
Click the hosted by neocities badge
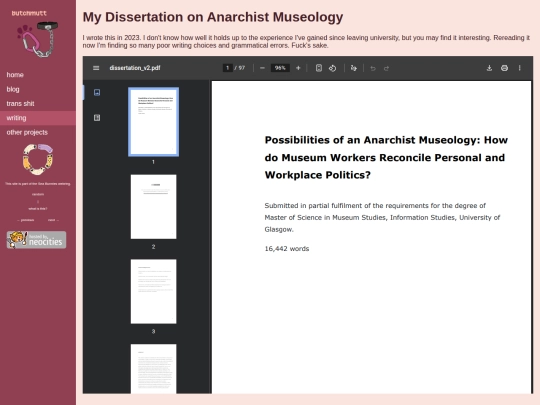[x=37, y=240]
